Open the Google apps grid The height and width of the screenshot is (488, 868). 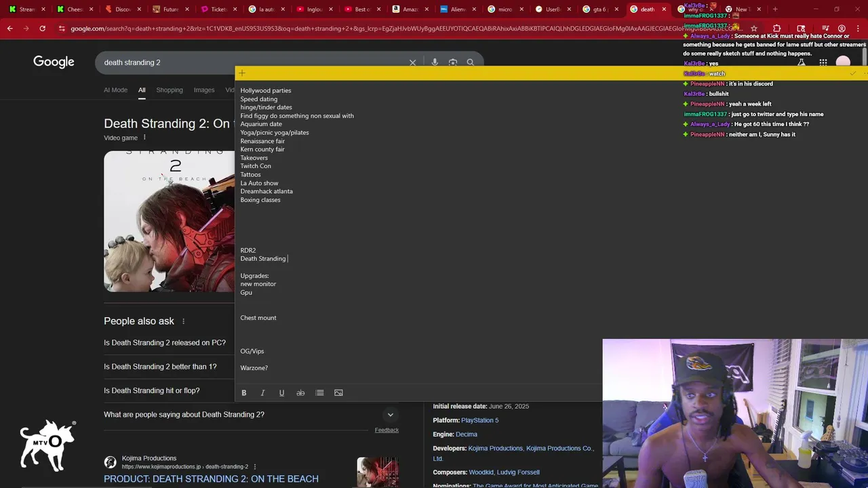[823, 62]
